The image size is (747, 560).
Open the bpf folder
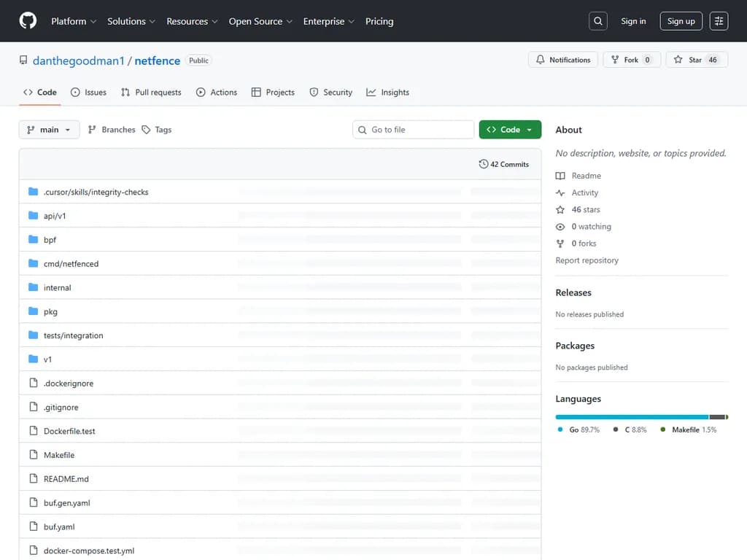click(x=50, y=240)
